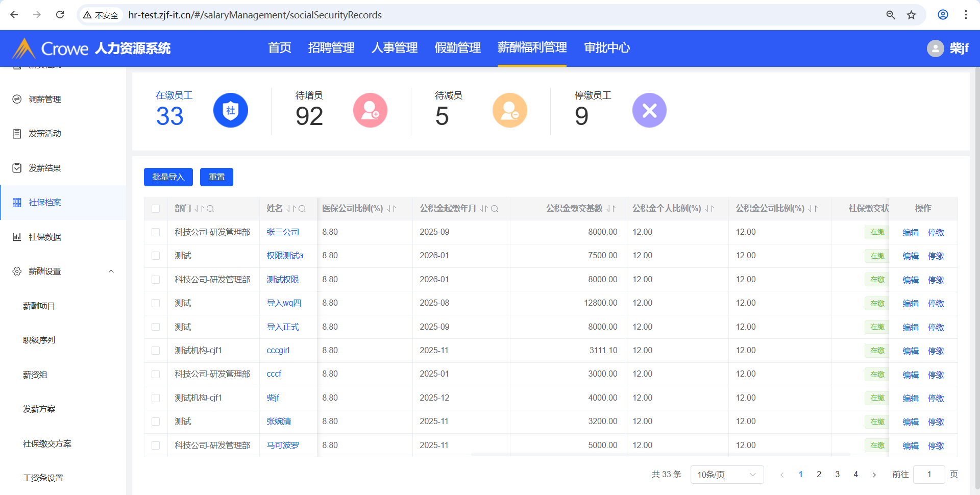
Task: Click the sort icon in 公积金缴交基数 header
Action: pyautogui.click(x=611, y=209)
